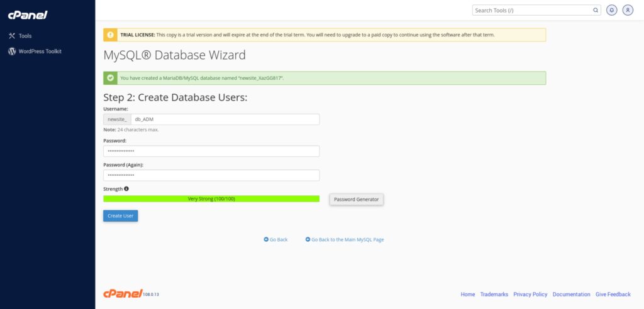Click the WordPress logo icon
Viewport: 644px width, 309px height.
coord(12,51)
